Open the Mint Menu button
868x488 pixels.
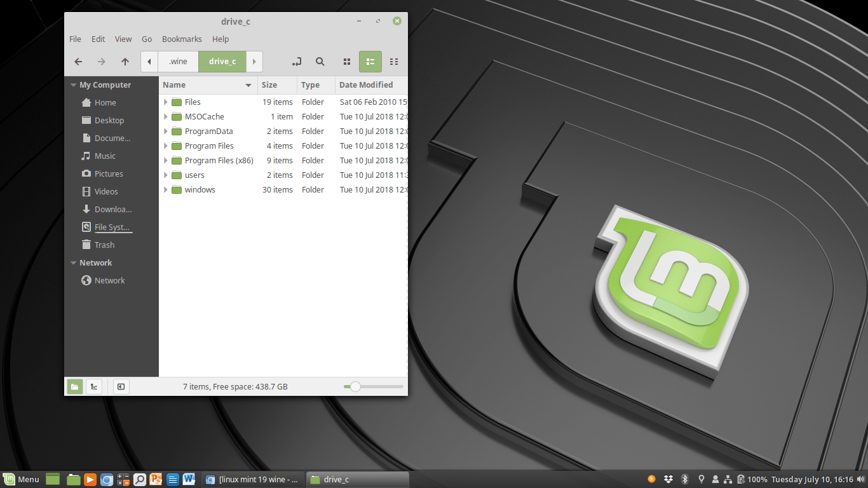pyautogui.click(x=21, y=479)
